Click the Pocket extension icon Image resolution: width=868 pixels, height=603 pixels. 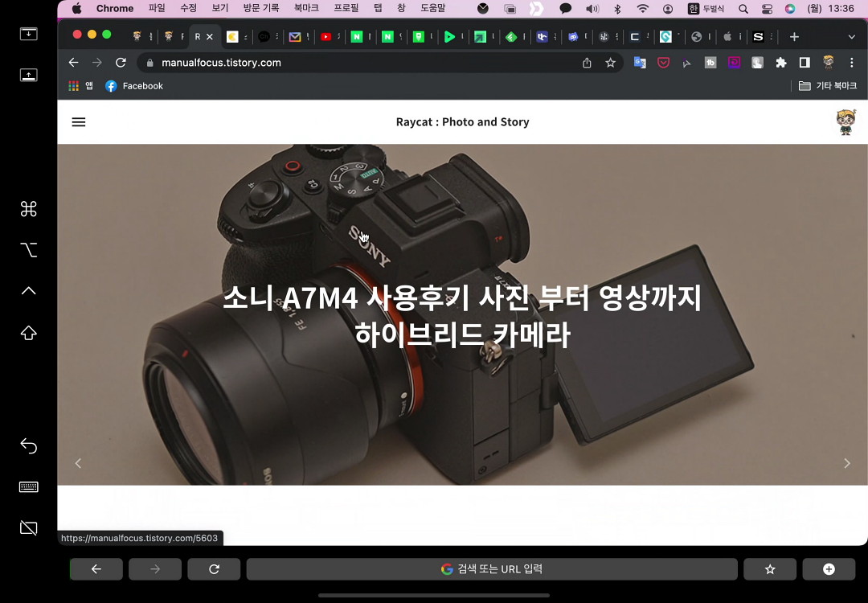point(663,63)
